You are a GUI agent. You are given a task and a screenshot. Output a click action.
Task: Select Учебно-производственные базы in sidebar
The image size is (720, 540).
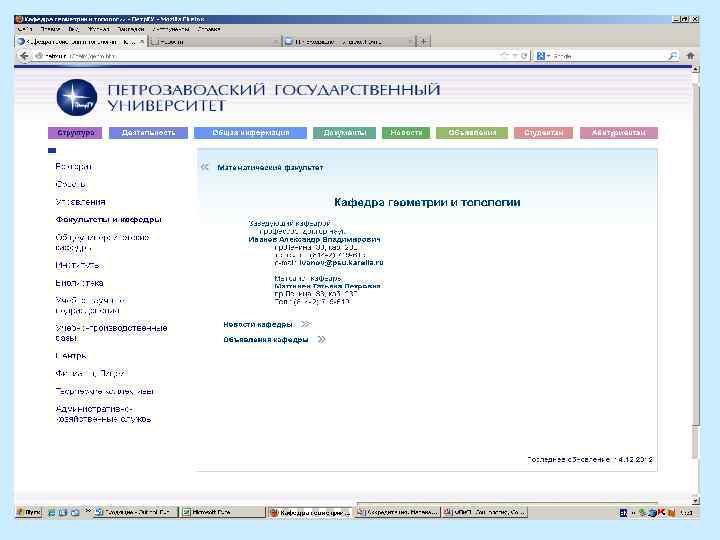click(x=111, y=333)
